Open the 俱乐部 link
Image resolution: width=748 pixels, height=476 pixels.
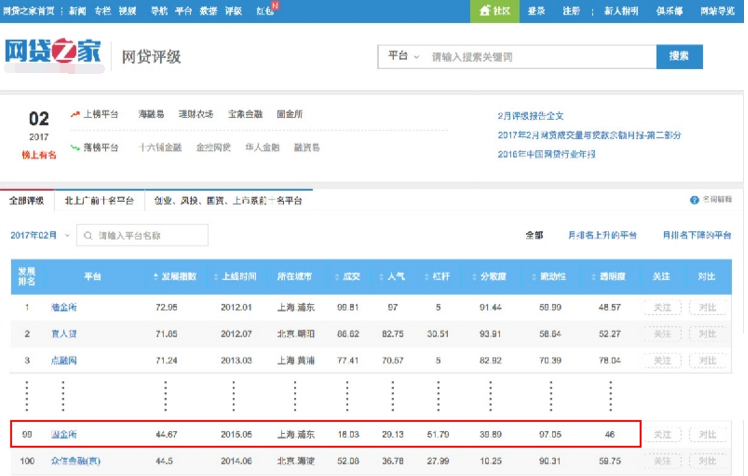click(x=669, y=10)
